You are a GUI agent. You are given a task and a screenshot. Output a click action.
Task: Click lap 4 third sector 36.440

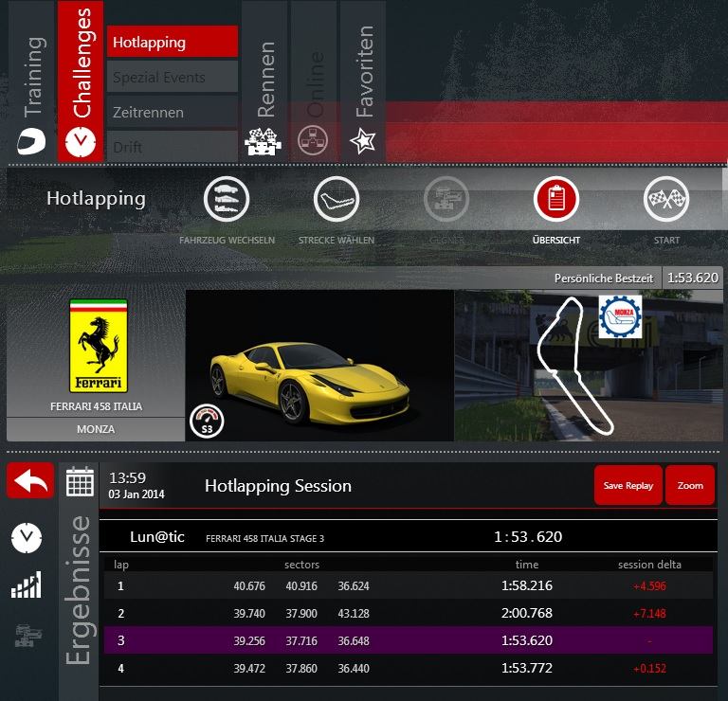[354, 668]
